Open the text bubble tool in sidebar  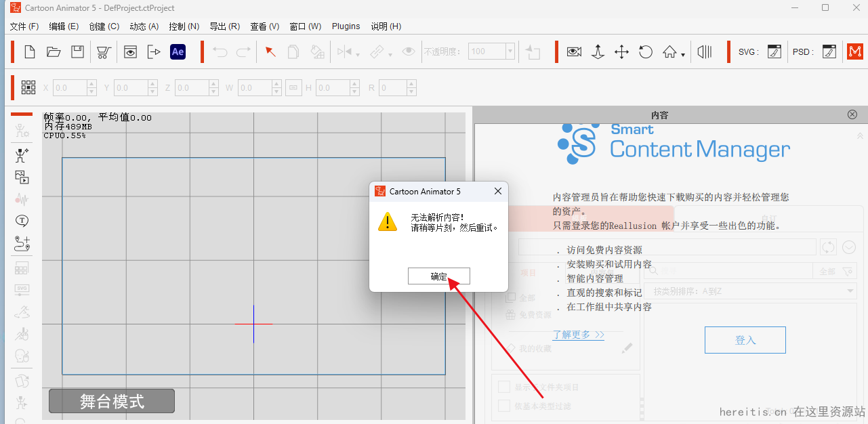click(x=22, y=220)
